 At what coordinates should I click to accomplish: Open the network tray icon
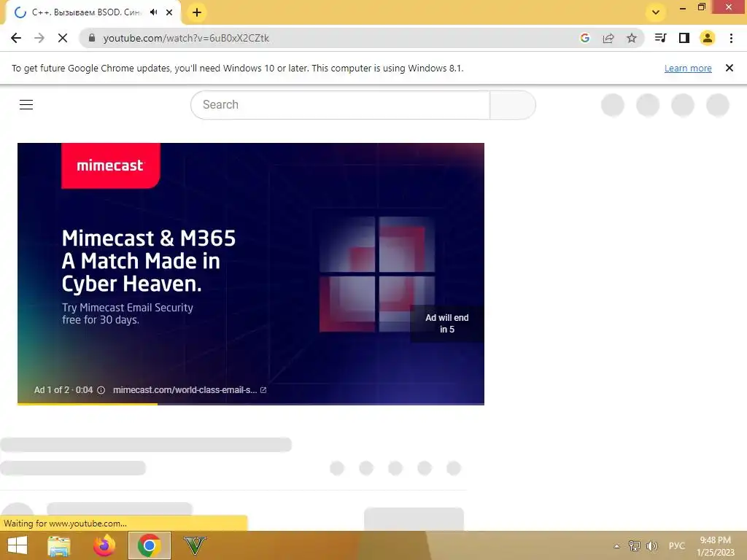coord(634,545)
